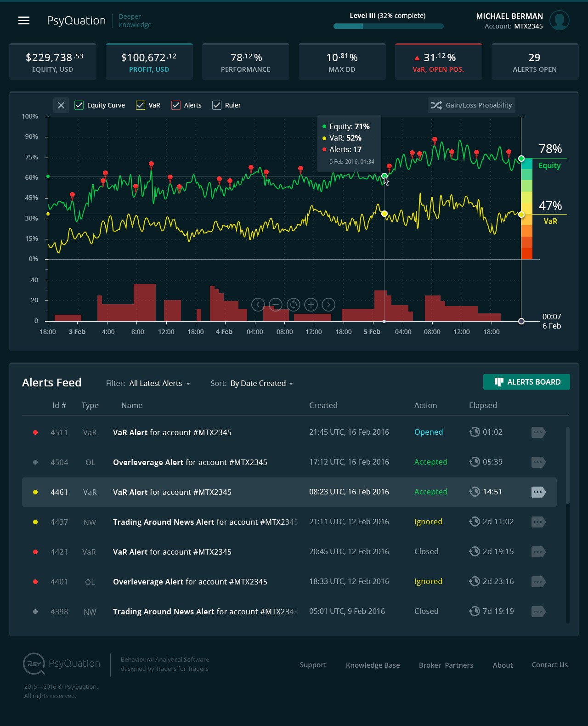The image size is (588, 726).
Task: Select the VaR, Open Pos. stat tab
Action: point(438,62)
